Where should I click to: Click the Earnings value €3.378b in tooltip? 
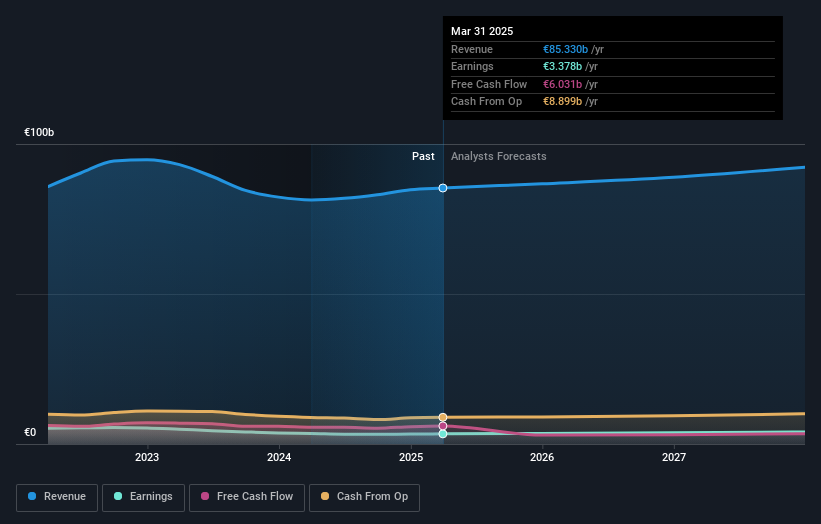point(562,66)
